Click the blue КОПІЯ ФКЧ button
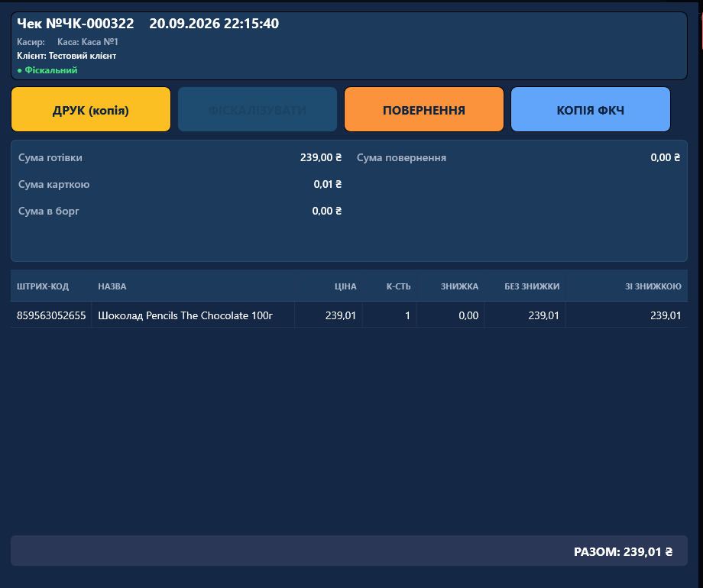 click(x=591, y=110)
